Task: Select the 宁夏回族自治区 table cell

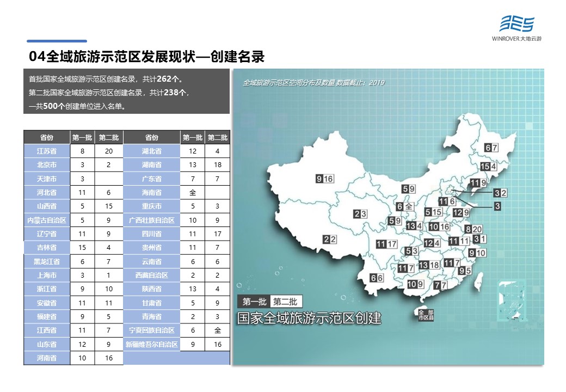Action: tap(151, 330)
